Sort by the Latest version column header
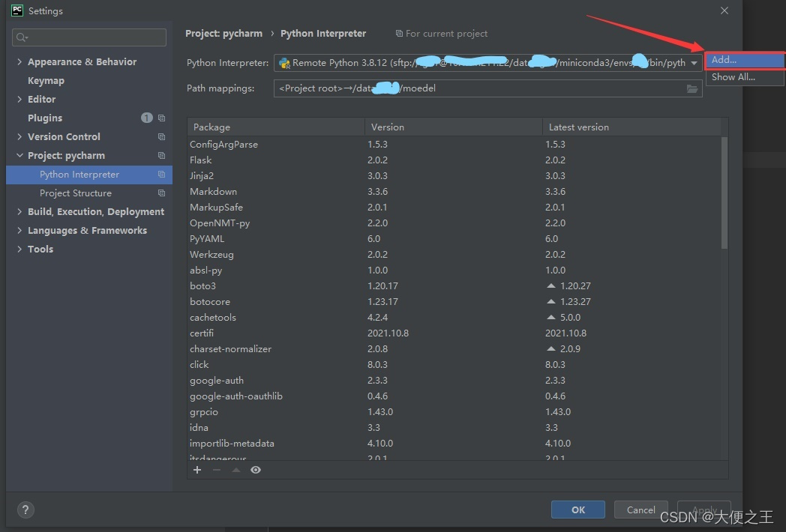 pos(632,127)
